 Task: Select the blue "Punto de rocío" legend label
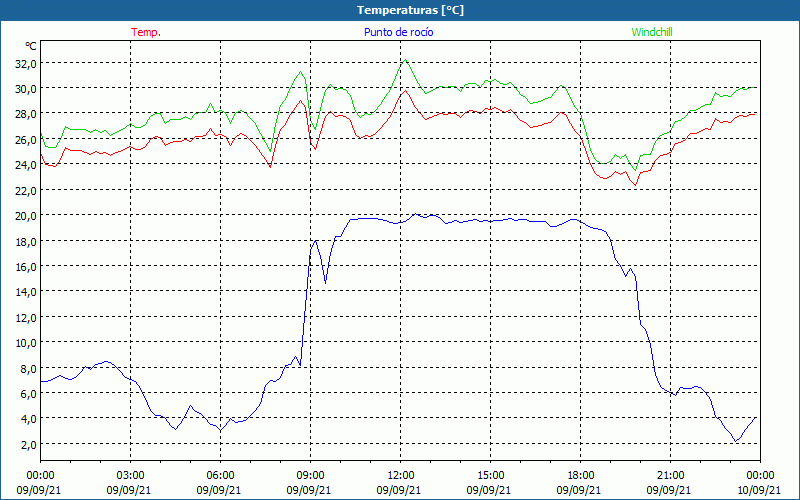tap(398, 32)
